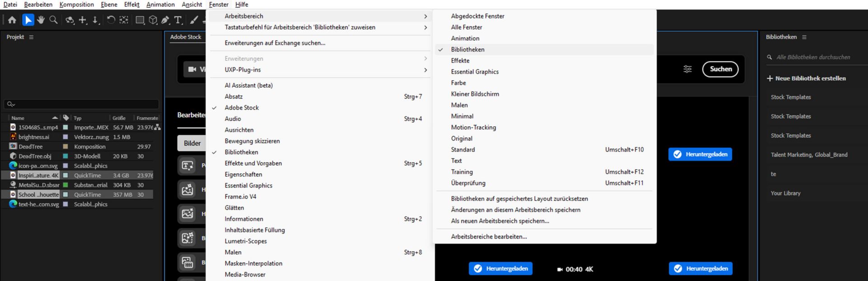Select the Rectangle shape tool
This screenshot has width=868, height=281.
[140, 20]
